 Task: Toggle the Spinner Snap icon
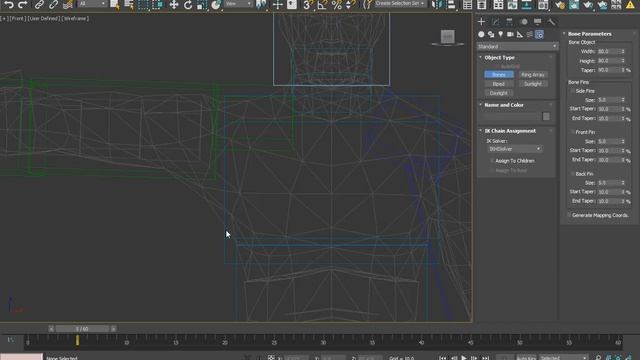tap(350, 4)
